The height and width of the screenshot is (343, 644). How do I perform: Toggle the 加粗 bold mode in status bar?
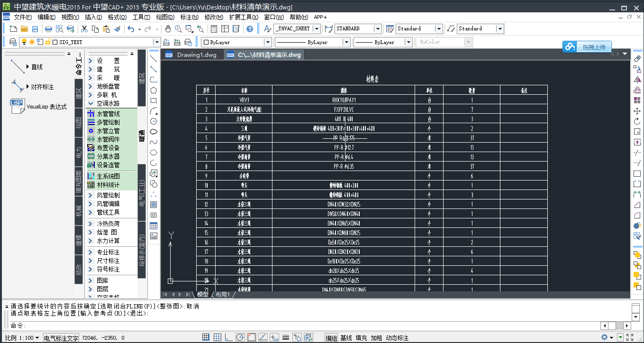(x=378, y=337)
